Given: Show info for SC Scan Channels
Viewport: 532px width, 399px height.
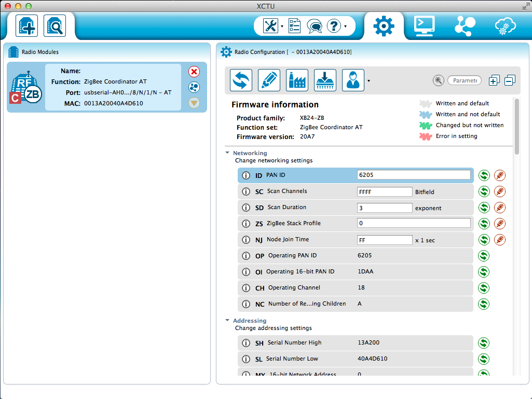Looking at the screenshot, I should click(x=246, y=191).
